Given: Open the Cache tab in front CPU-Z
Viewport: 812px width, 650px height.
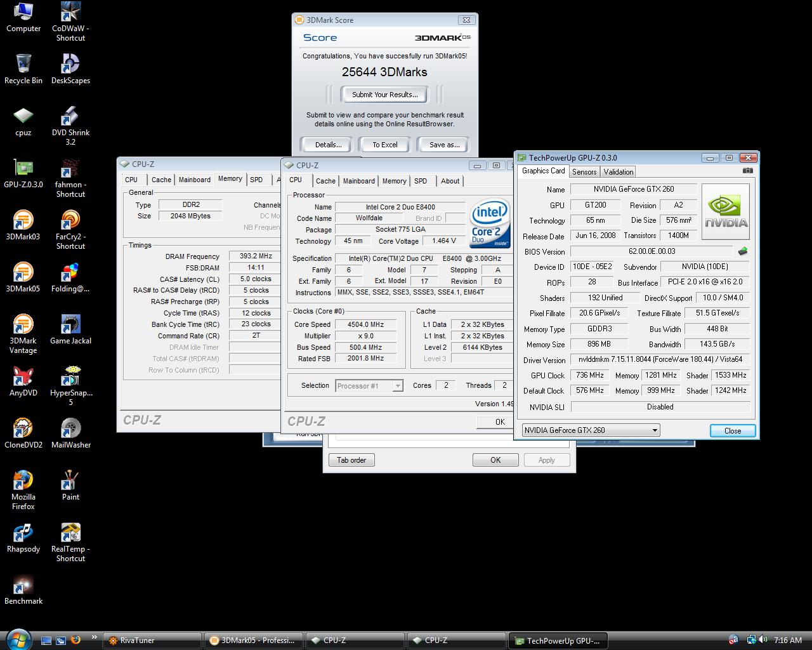Looking at the screenshot, I should (x=325, y=181).
